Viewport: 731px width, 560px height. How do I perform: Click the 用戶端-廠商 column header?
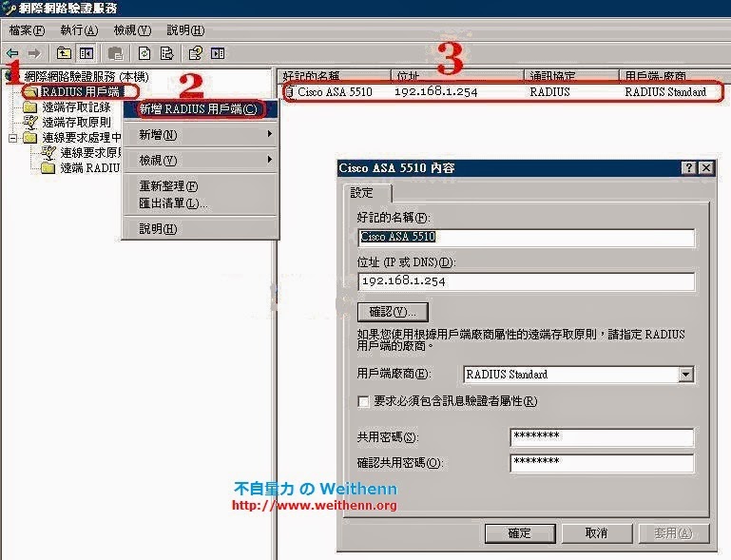point(675,75)
